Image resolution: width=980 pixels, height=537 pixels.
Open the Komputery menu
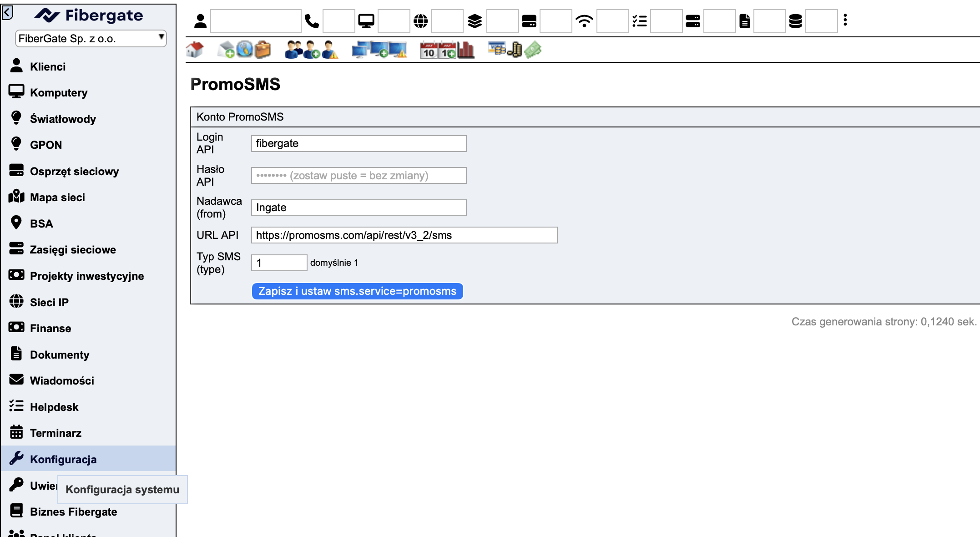(88, 92)
